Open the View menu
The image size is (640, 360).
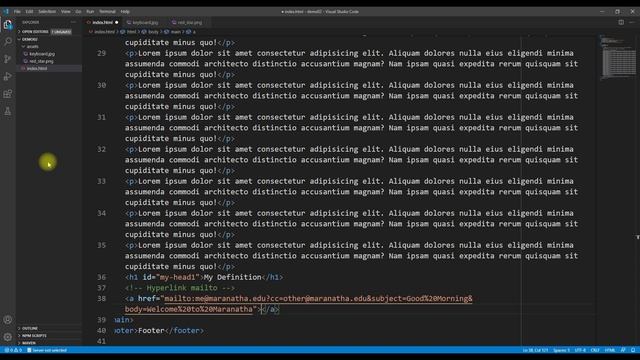pos(66,11)
